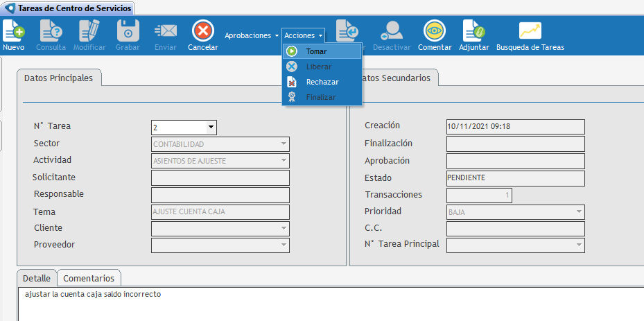This screenshot has width=644, height=321.
Task: Click the Adjuntar attachment icon
Action: (474, 31)
